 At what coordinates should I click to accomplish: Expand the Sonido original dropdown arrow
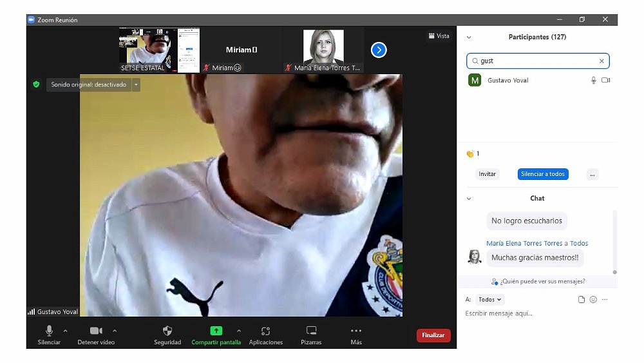[x=136, y=84]
